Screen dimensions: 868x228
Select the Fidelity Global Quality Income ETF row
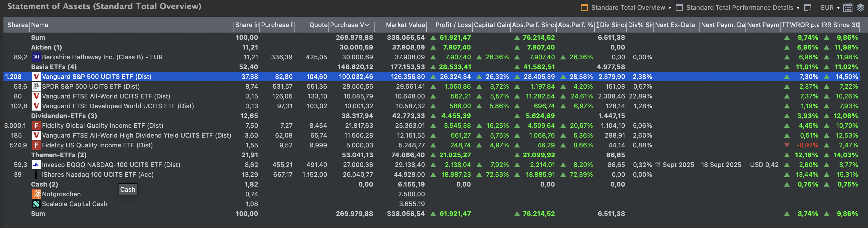click(x=102, y=126)
